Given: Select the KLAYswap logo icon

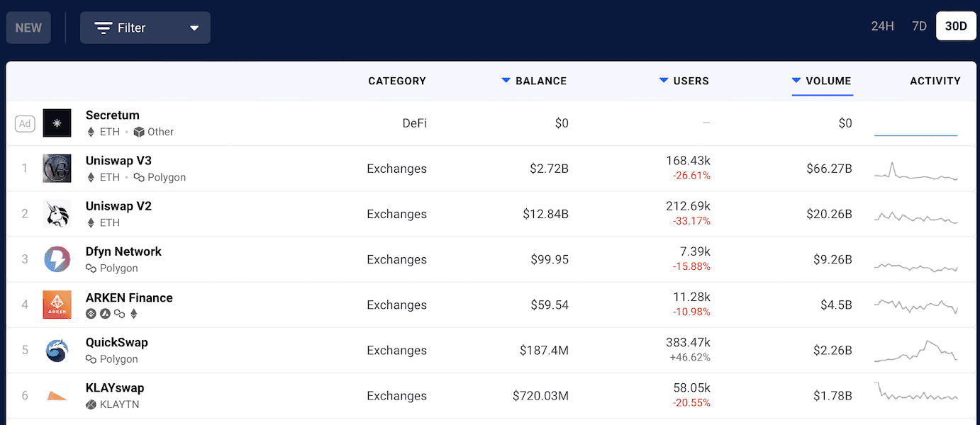Looking at the screenshot, I should [x=57, y=395].
